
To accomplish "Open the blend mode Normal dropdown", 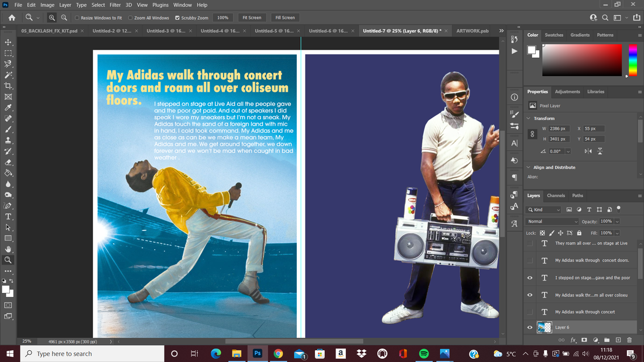I will (551, 222).
